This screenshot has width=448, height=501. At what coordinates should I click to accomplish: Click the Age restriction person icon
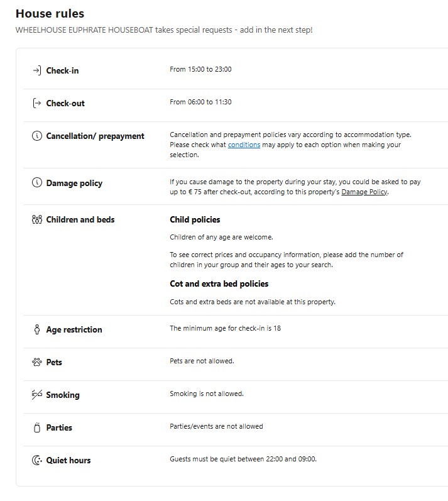pyautogui.click(x=36, y=329)
